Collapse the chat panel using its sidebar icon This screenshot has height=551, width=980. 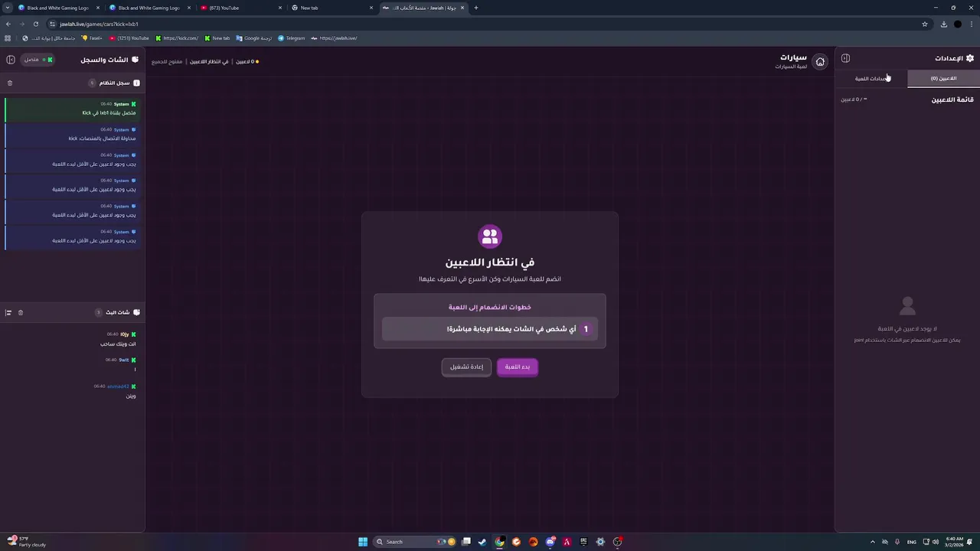pyautogui.click(x=11, y=60)
